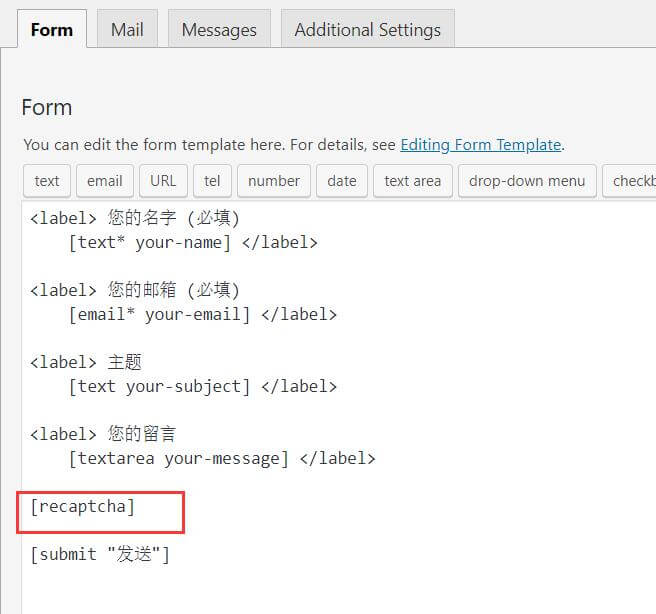The image size is (656, 614).
Task: Open the Mail tab
Action: (x=127, y=29)
